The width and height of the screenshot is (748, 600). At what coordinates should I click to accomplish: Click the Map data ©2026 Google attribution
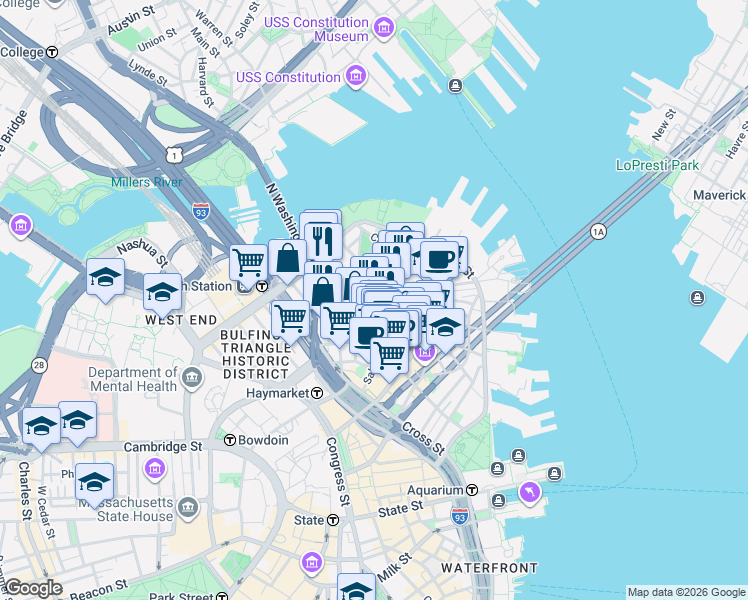click(686, 592)
